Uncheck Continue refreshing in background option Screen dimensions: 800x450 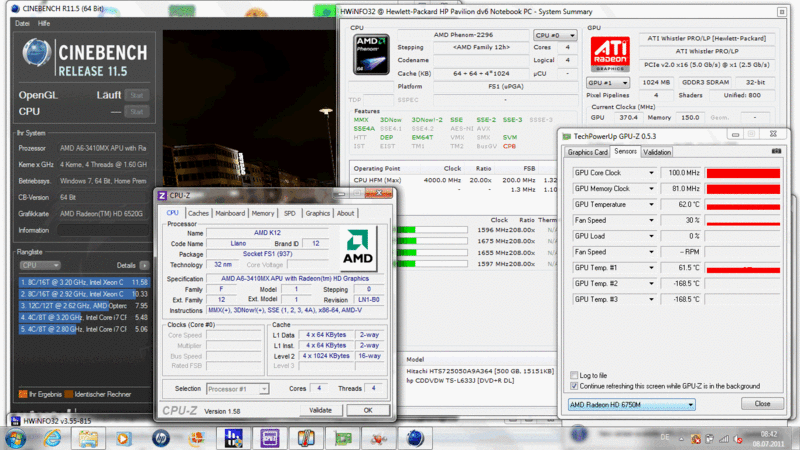point(573,386)
